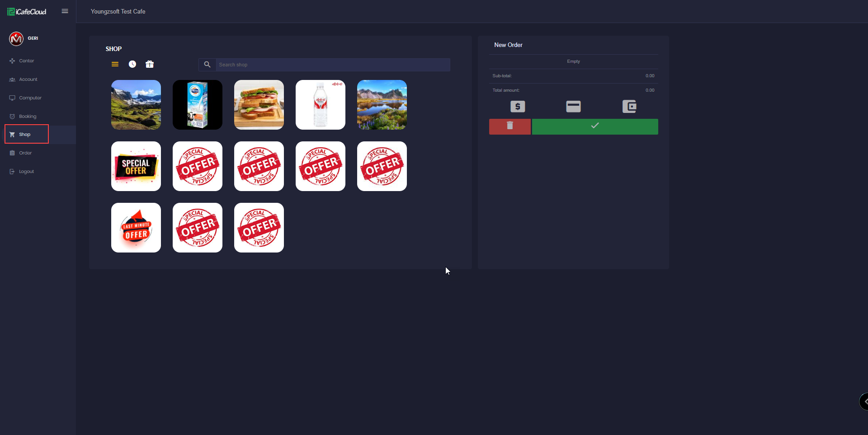Click the Youngzsoft Test Cafe title

tap(118, 12)
